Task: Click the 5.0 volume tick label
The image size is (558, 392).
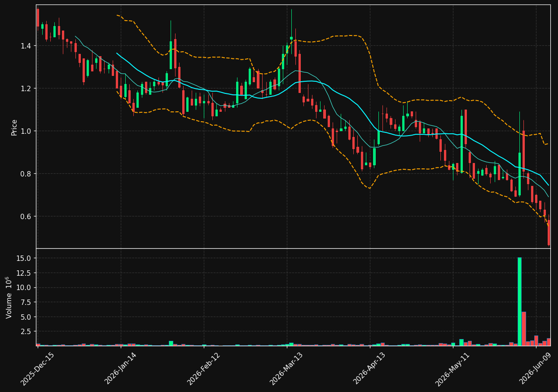Action: click(x=26, y=317)
